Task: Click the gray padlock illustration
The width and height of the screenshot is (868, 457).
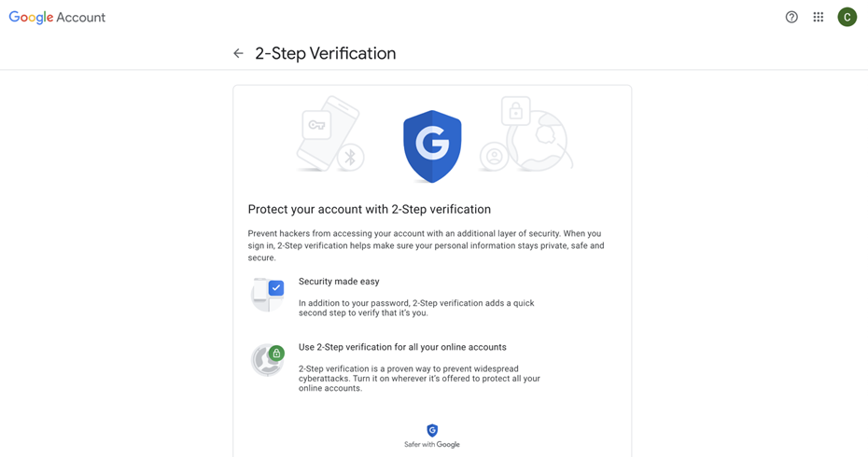Action: pyautogui.click(x=514, y=112)
